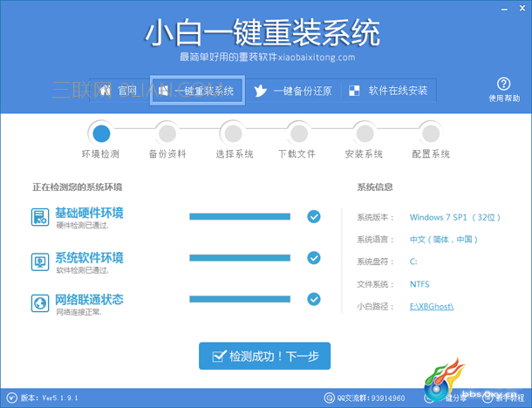
Task: Click the bird icon beside 一键备份还原
Action: (x=260, y=91)
